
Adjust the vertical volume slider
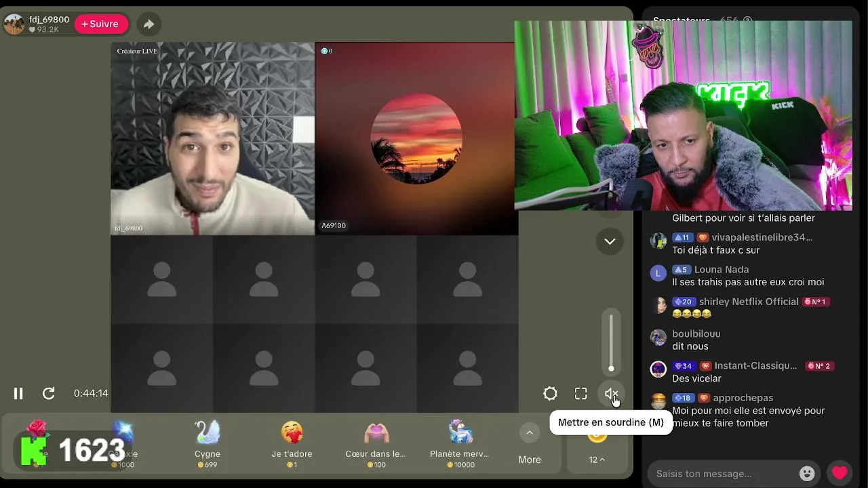click(611, 342)
